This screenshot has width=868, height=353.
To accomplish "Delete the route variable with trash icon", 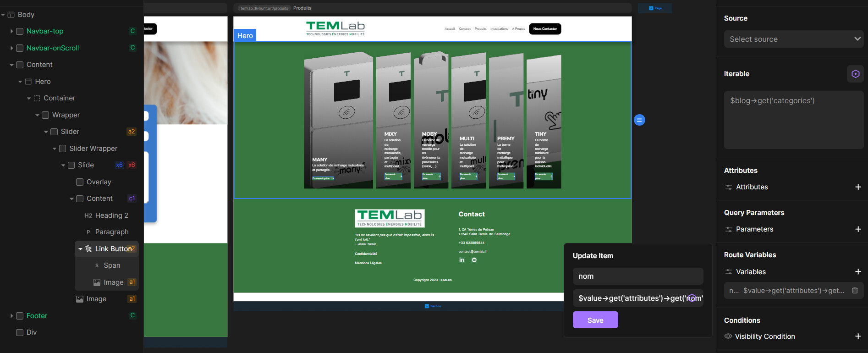I will (x=855, y=290).
